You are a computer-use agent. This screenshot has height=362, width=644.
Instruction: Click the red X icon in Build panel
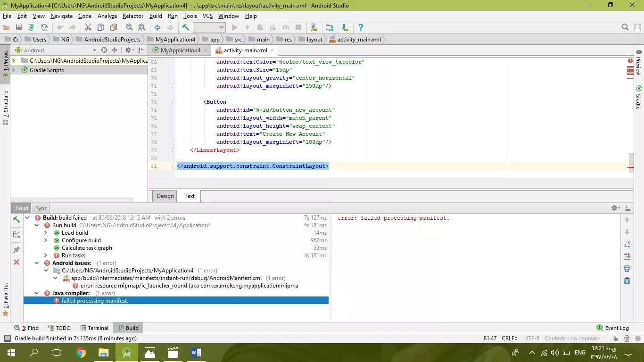17,262
